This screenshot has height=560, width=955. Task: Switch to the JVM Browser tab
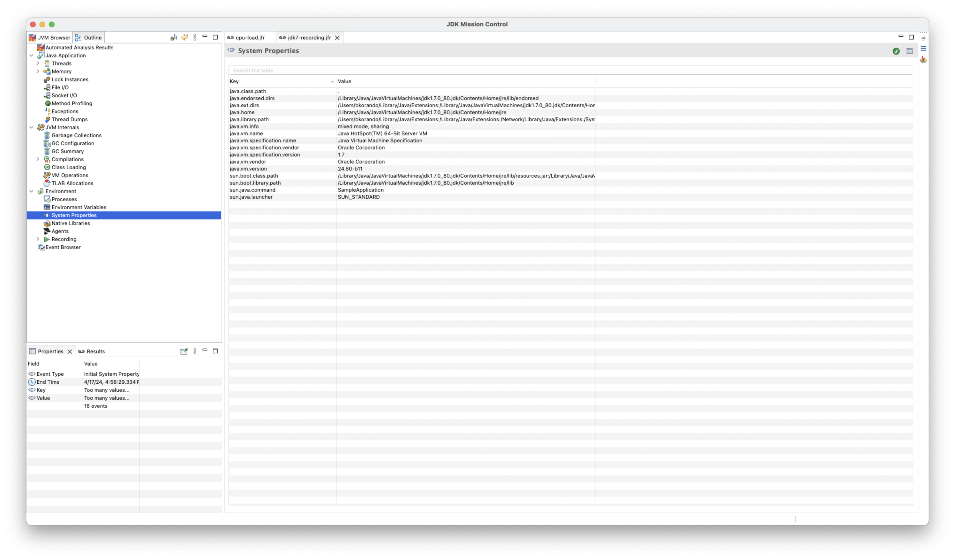pos(50,38)
